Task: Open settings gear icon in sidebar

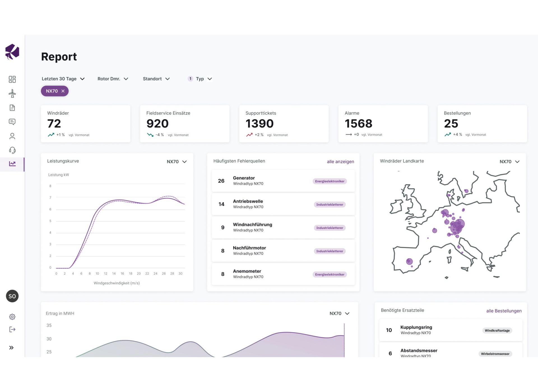Action: (x=12, y=317)
